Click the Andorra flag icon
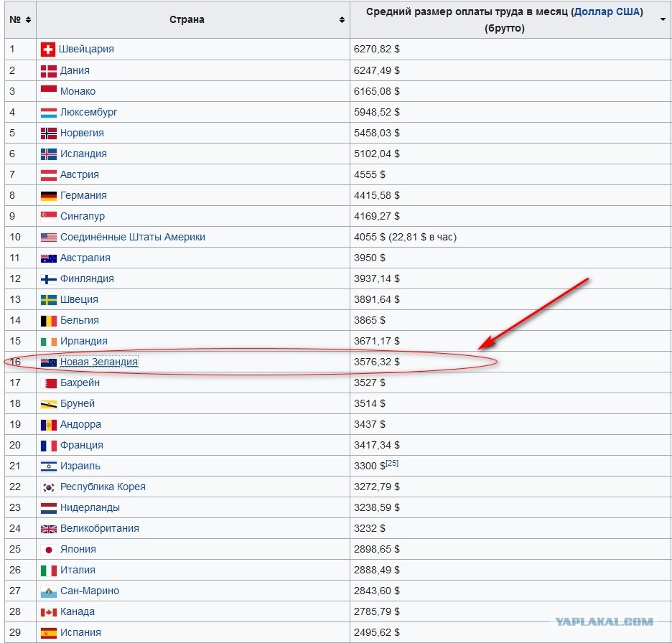The image size is (672, 643). (48, 425)
